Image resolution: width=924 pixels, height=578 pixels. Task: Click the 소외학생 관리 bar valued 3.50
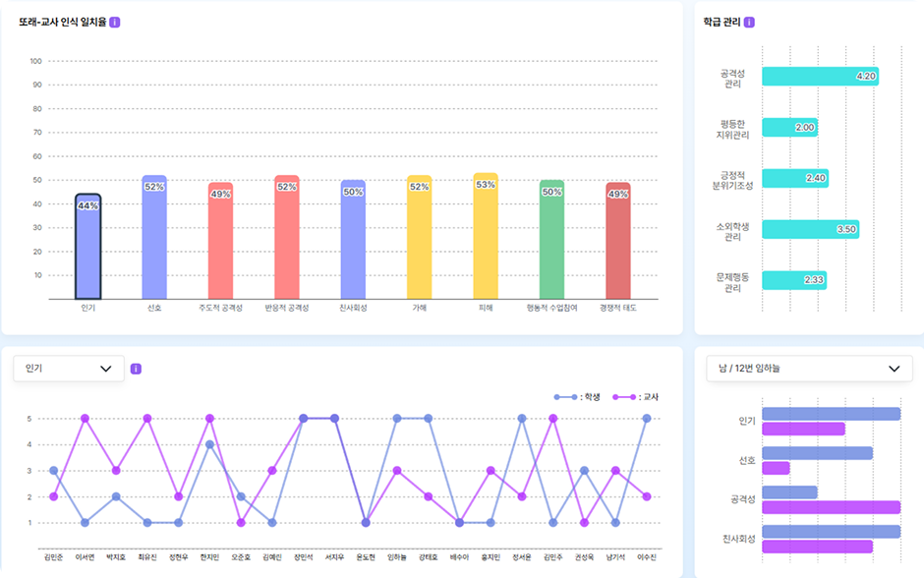tap(810, 229)
